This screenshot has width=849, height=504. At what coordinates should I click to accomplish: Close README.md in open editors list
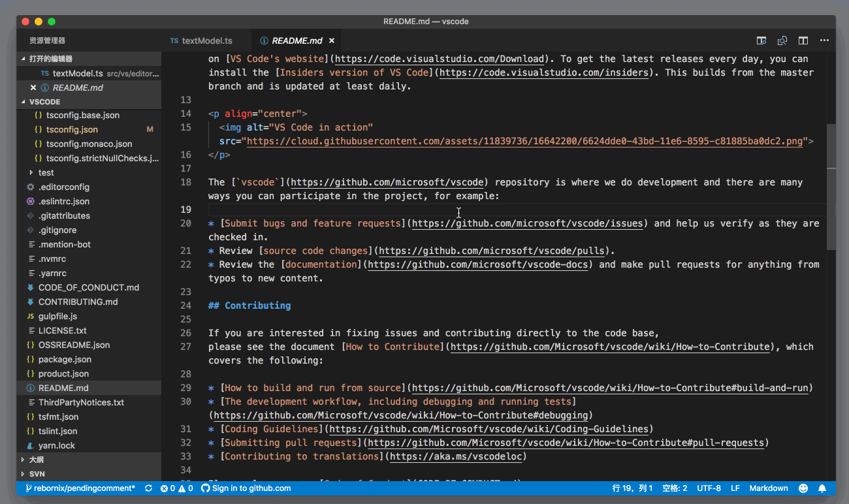33,87
